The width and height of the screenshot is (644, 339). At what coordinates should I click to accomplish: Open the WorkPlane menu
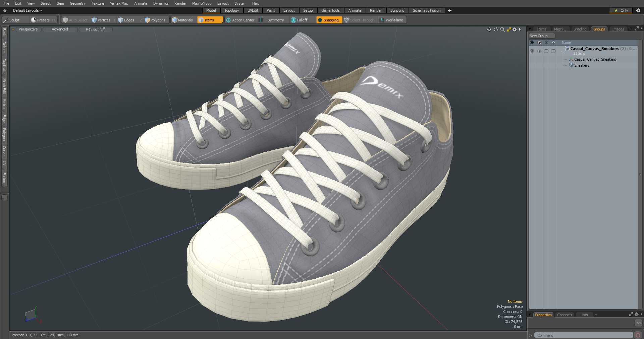(x=392, y=20)
